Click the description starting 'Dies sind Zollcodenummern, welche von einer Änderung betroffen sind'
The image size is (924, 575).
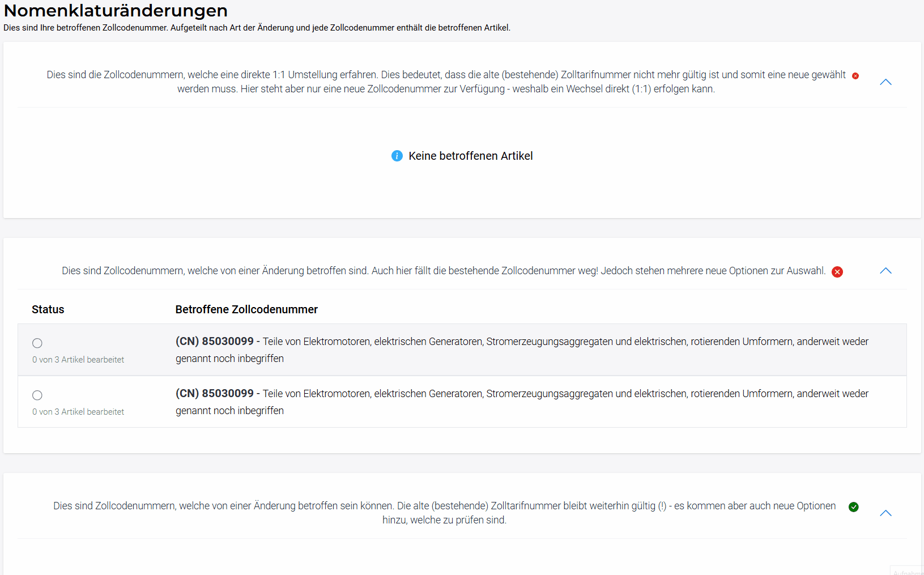443,271
